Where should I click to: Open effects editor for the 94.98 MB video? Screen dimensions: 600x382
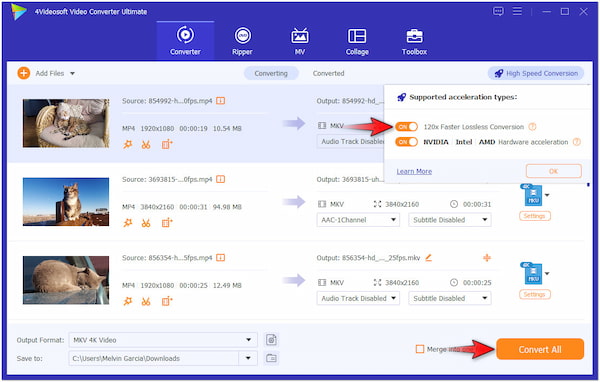128,223
